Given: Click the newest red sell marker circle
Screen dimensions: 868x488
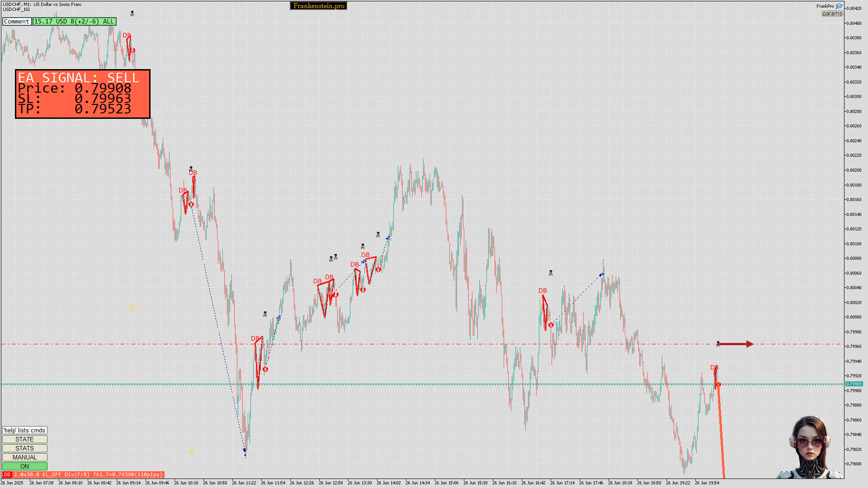Looking at the screenshot, I should 718,384.
